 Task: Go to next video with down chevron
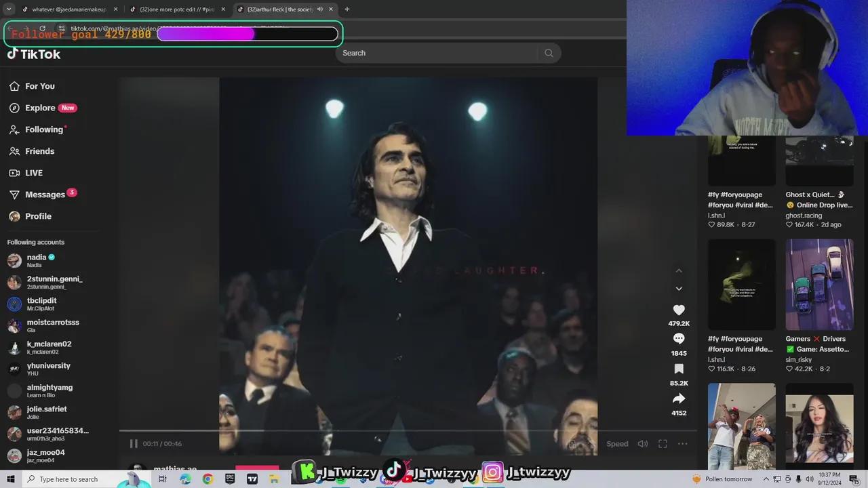pos(679,289)
